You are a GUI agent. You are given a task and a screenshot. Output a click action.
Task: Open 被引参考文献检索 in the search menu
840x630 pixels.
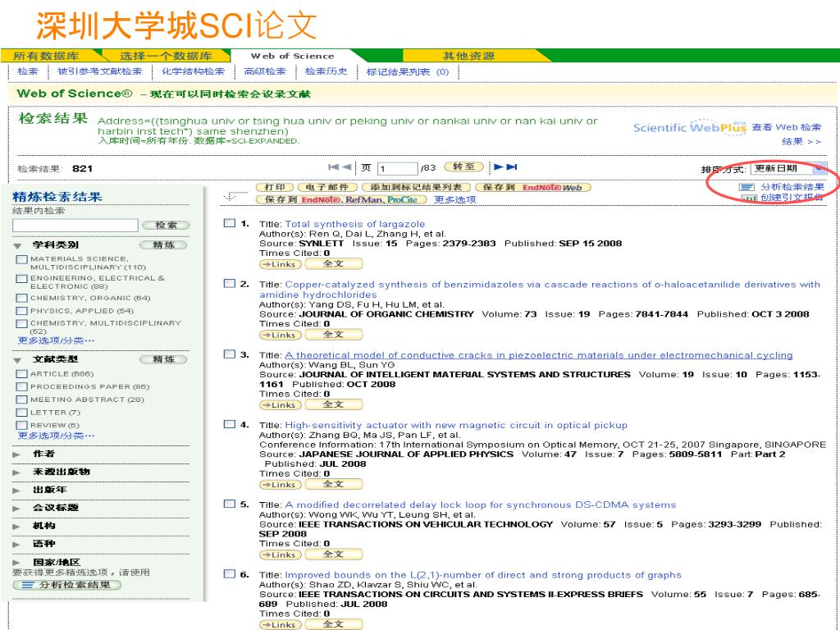coord(99,71)
